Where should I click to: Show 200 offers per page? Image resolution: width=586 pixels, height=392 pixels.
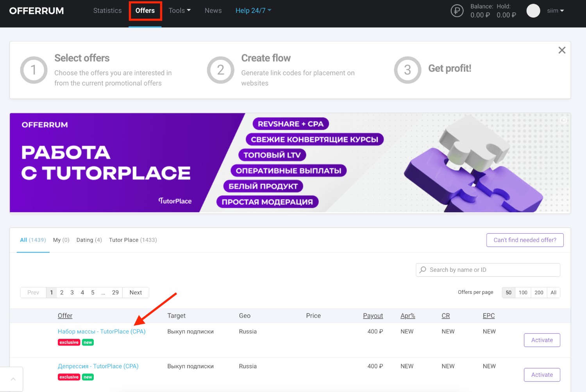pos(539,292)
